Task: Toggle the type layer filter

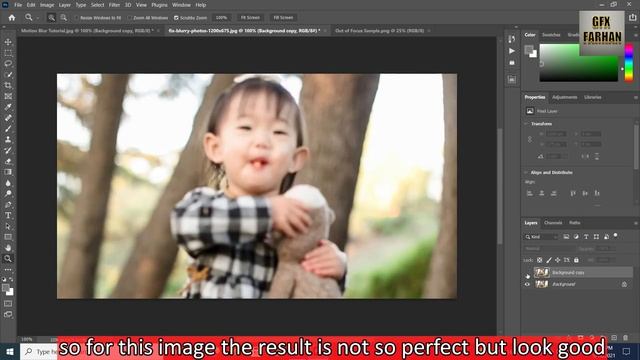Action: coord(586,237)
